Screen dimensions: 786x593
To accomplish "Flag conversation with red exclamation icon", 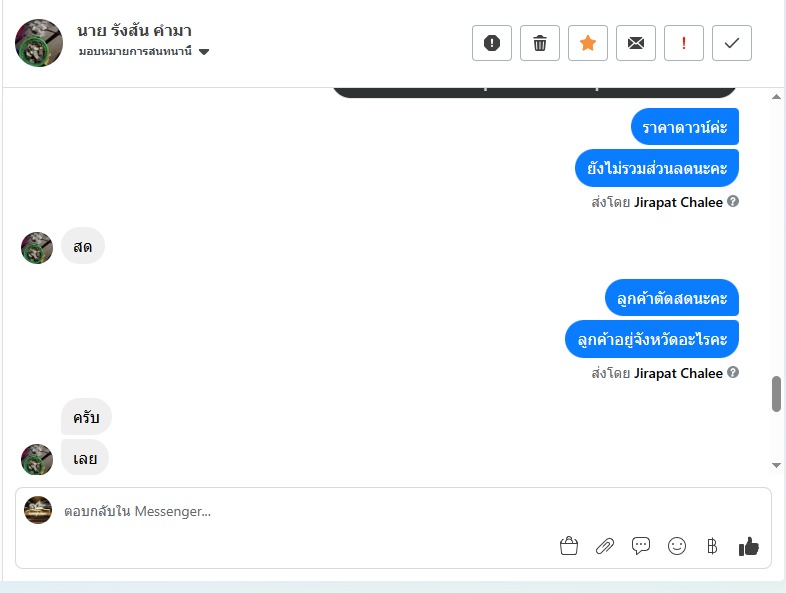I will click(684, 43).
